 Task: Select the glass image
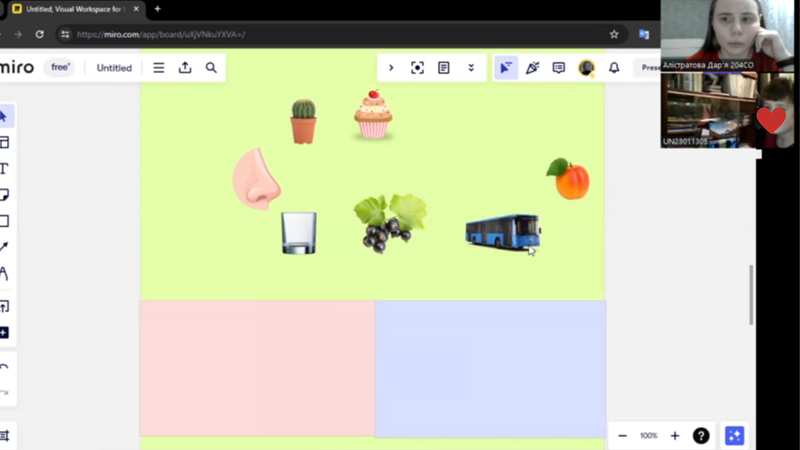point(299,233)
